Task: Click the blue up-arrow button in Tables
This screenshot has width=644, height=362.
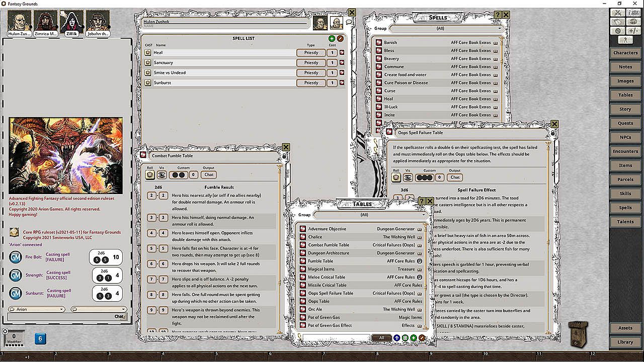Action: (397, 338)
